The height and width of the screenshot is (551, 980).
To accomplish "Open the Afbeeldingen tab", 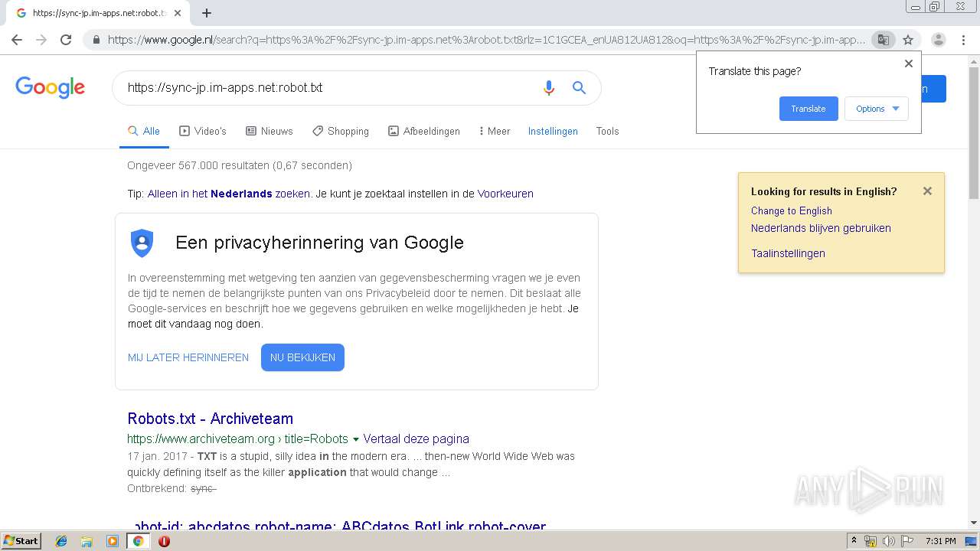I will pos(424,131).
